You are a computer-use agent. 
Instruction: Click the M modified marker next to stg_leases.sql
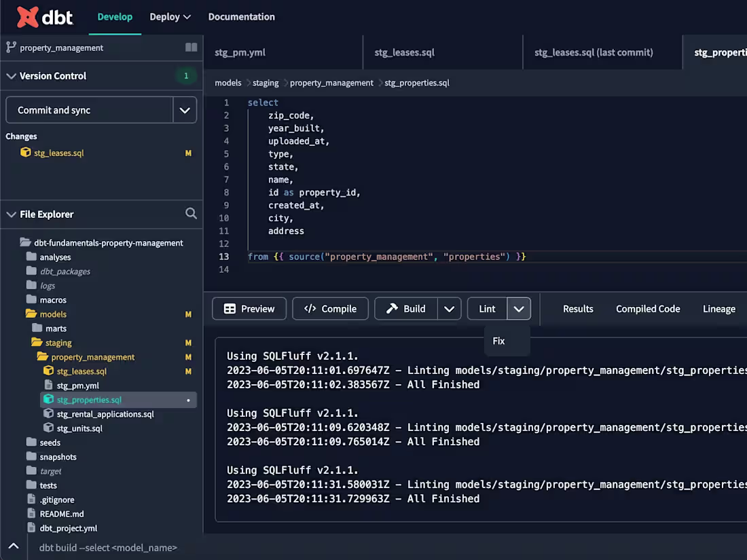click(x=188, y=153)
